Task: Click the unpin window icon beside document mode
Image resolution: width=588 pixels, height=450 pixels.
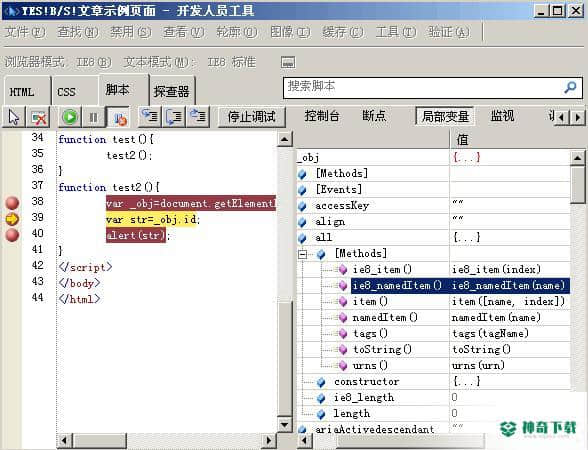Action: click(x=288, y=62)
